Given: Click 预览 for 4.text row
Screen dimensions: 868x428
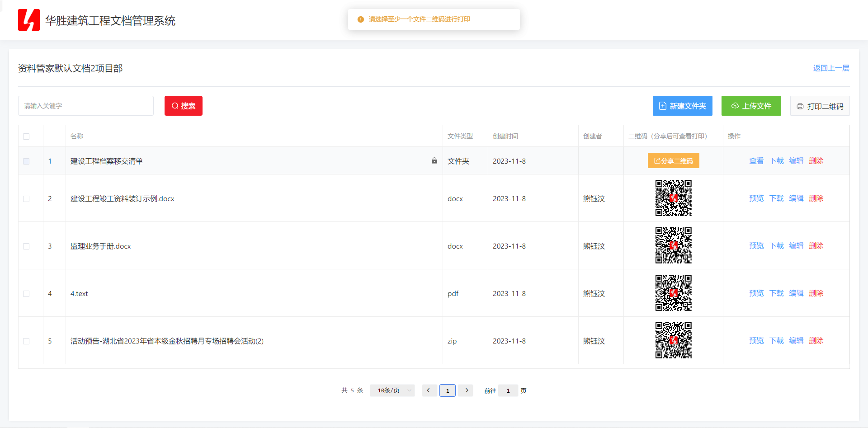Looking at the screenshot, I should 756,293.
